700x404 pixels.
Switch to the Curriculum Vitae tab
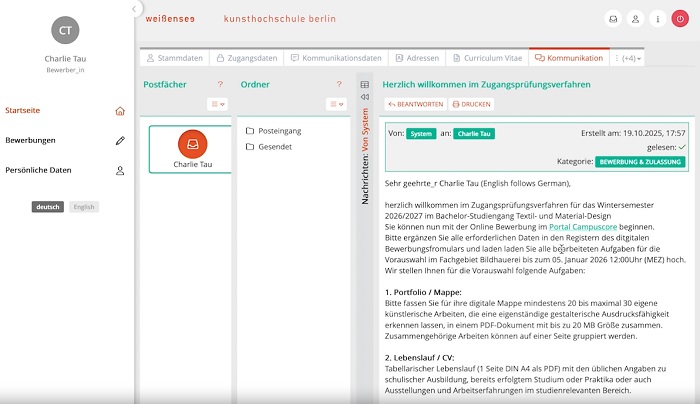tap(485, 59)
